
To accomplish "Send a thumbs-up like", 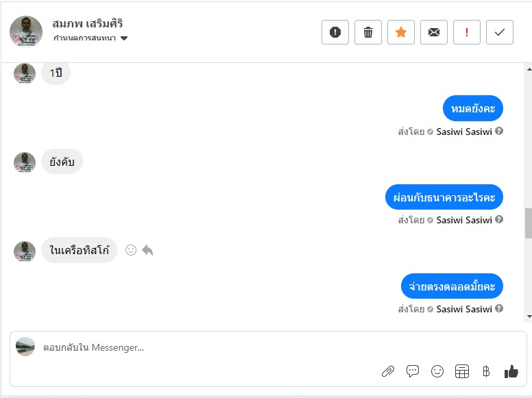I will pos(511,371).
